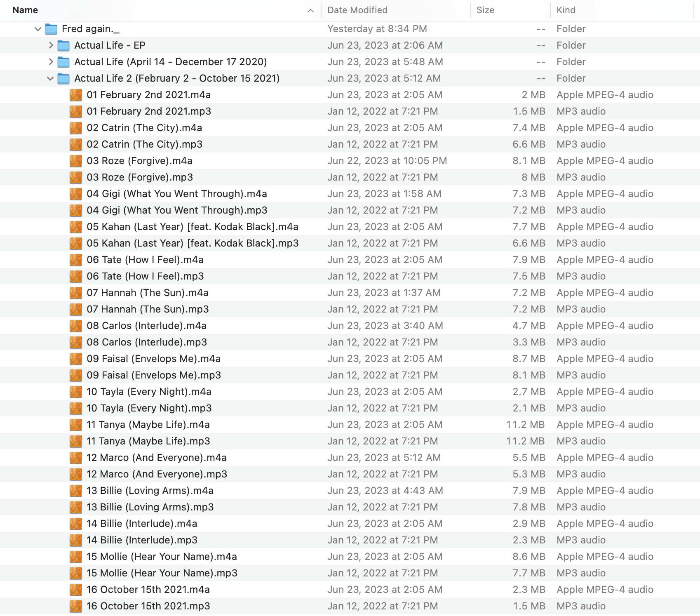The width and height of the screenshot is (700, 616).
Task: Click the album art icon of 02 Catrin (The City).mp3
Action: [76, 144]
